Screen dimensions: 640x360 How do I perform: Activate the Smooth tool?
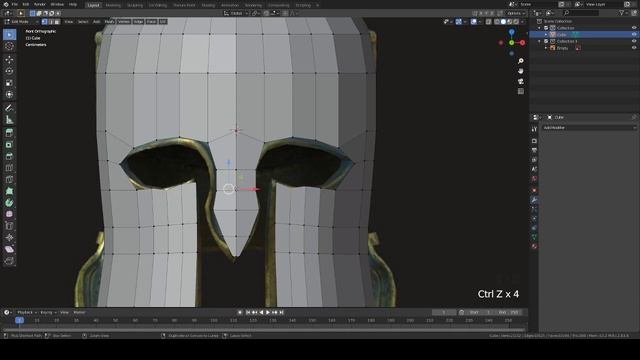9,214
